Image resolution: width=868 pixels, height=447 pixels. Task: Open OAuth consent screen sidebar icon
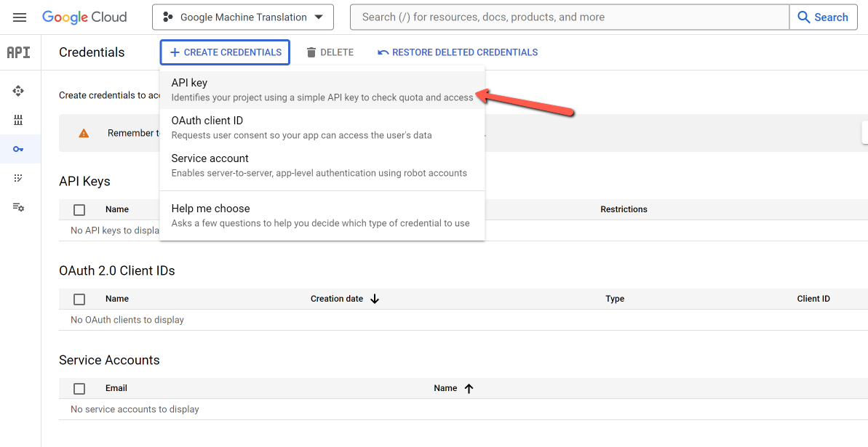point(18,178)
